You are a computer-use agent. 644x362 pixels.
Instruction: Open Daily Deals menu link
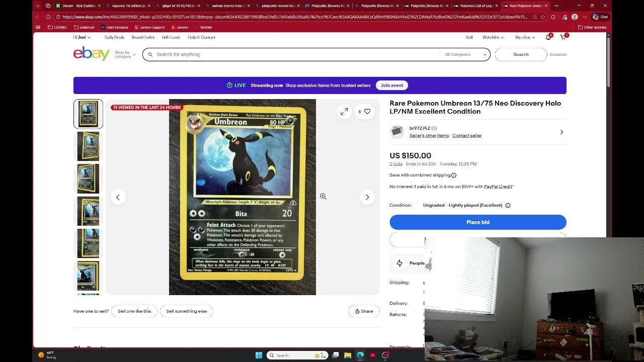point(114,37)
